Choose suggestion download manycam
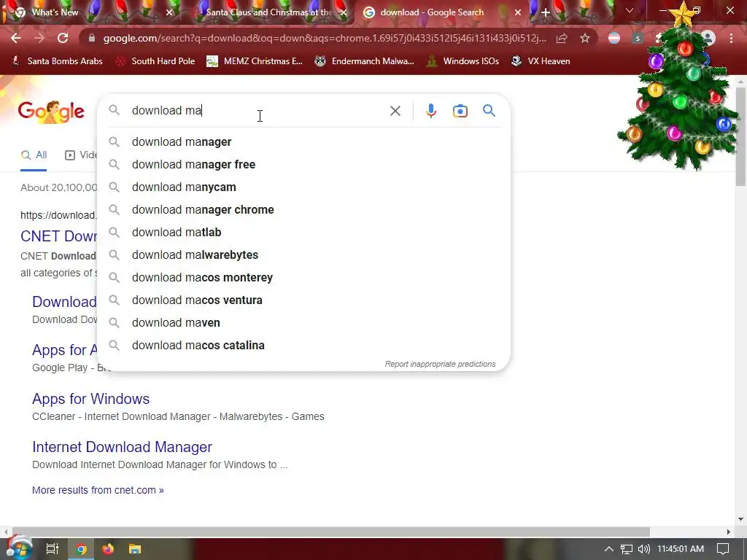This screenshot has height=560, width=747. (x=303, y=187)
